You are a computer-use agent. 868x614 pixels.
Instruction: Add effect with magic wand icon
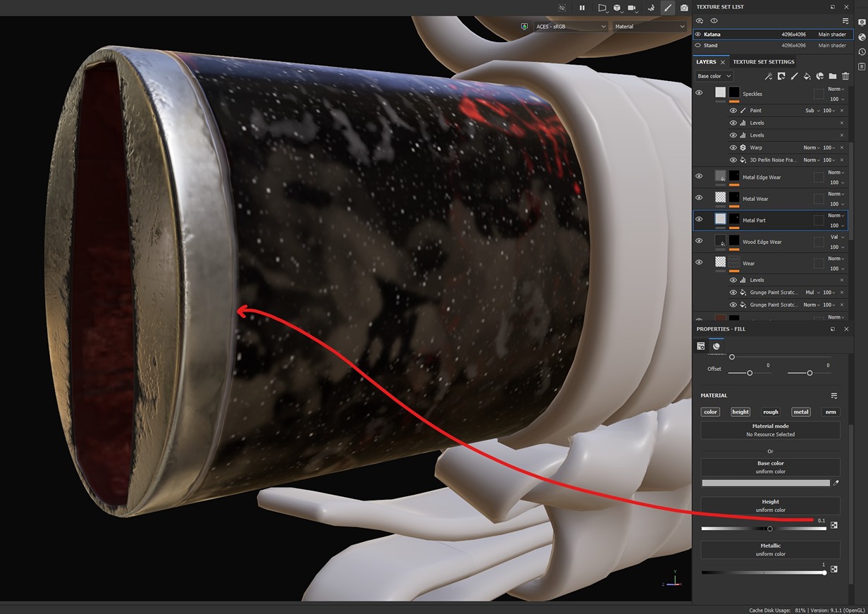click(769, 76)
